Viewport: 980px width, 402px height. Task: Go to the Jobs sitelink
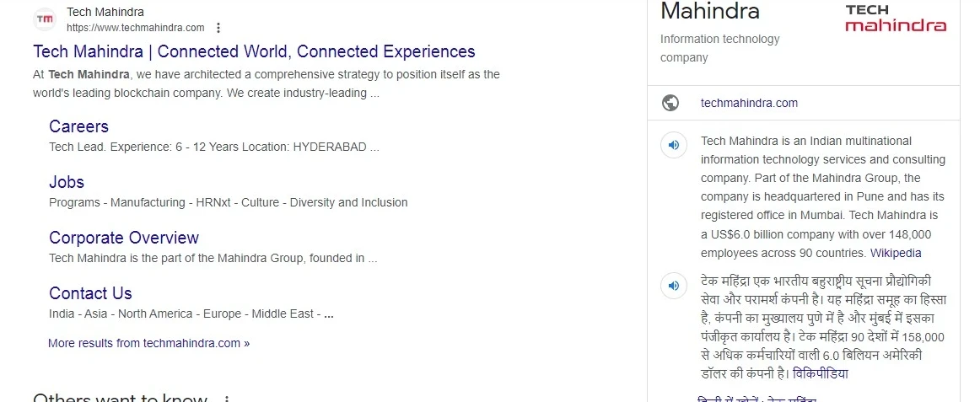point(67,182)
